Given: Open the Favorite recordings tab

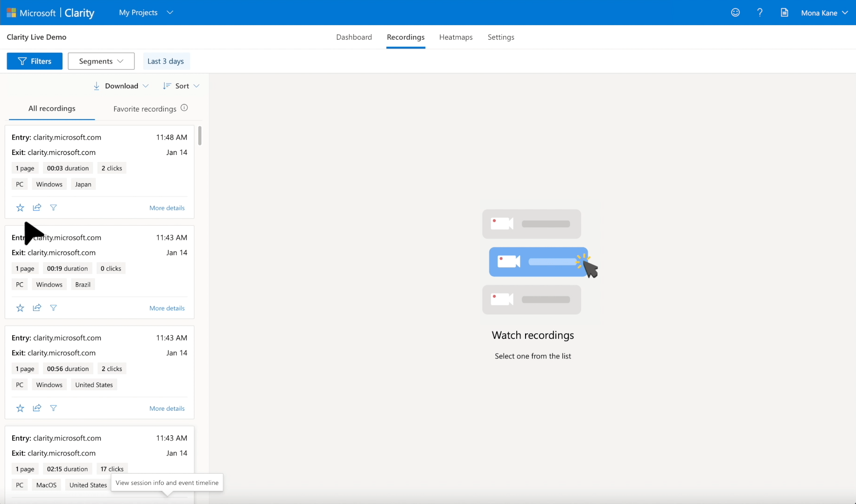Looking at the screenshot, I should (x=145, y=109).
